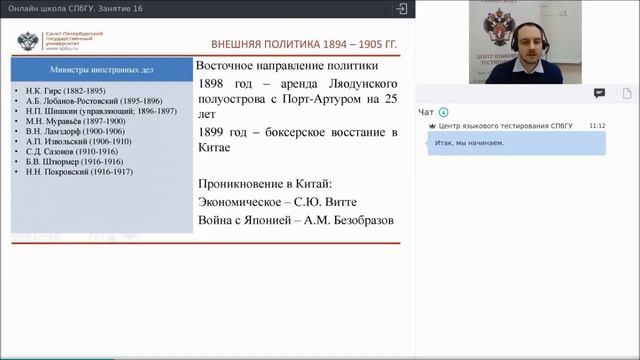
Task: Click line 'Экономическое – С.Ю. Витте'
Action: 278,202
